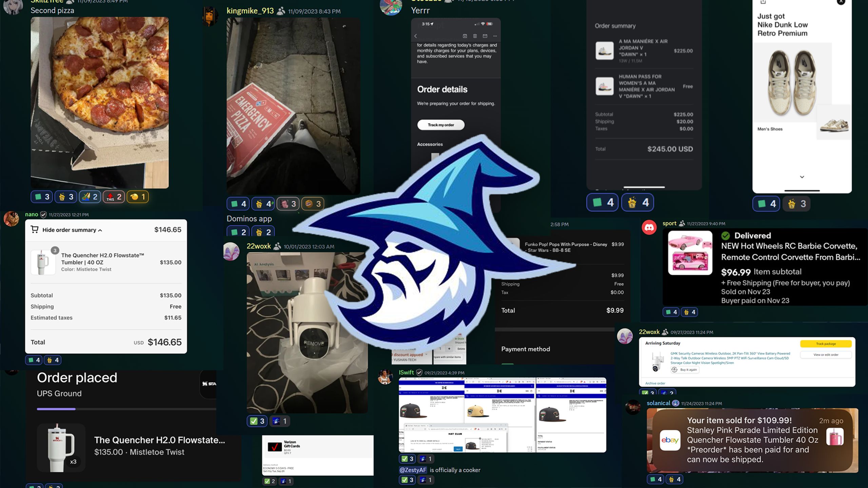This screenshot has height=488, width=868.
Task: Click the green Delivered checkmark icon
Action: click(x=726, y=236)
